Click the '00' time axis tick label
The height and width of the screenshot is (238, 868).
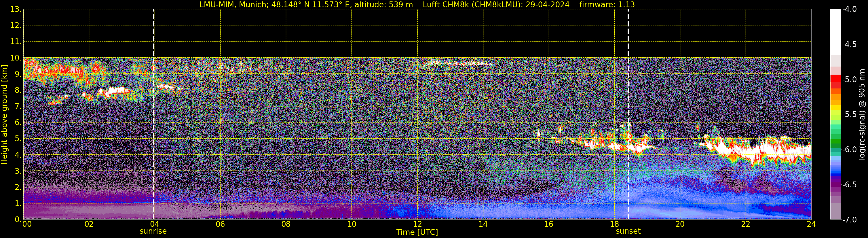27,224
